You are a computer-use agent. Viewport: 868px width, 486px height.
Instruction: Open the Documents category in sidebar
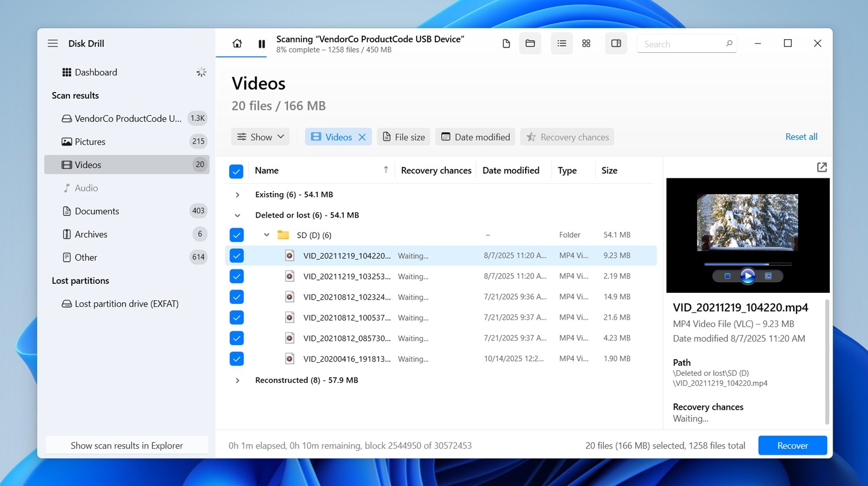tap(97, 211)
